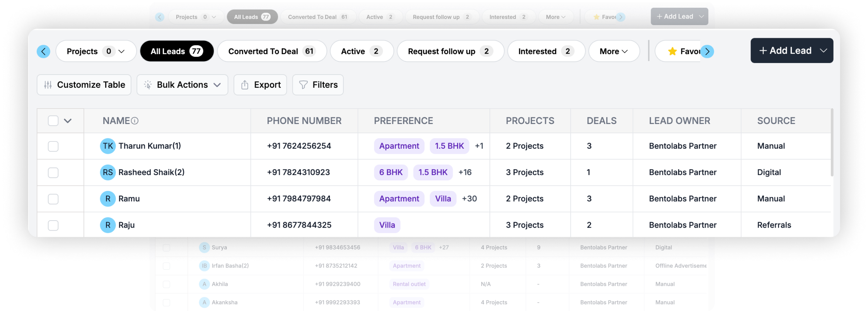The width and height of the screenshot is (868, 311).
Task: Open the chevron beside the select-all checkbox
Action: 68,121
